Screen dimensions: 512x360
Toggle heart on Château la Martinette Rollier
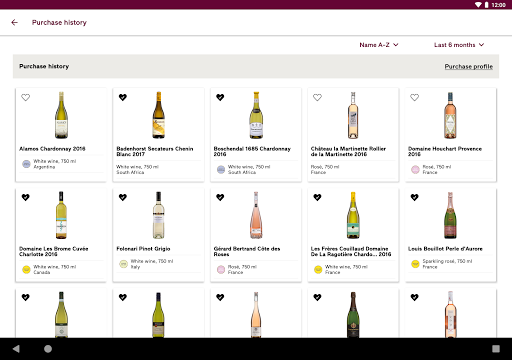click(x=317, y=97)
